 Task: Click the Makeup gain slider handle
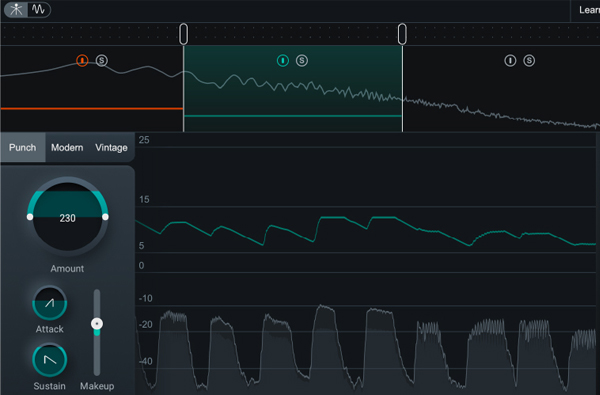coord(97,324)
